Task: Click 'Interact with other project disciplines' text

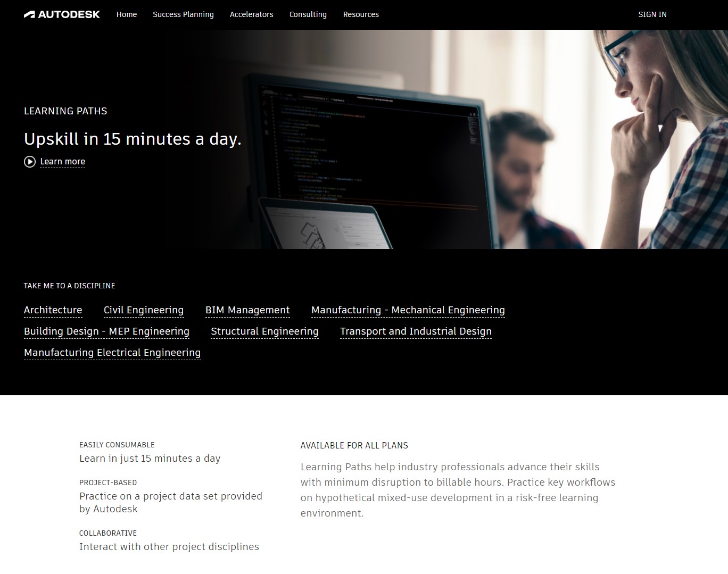Action: [169, 547]
